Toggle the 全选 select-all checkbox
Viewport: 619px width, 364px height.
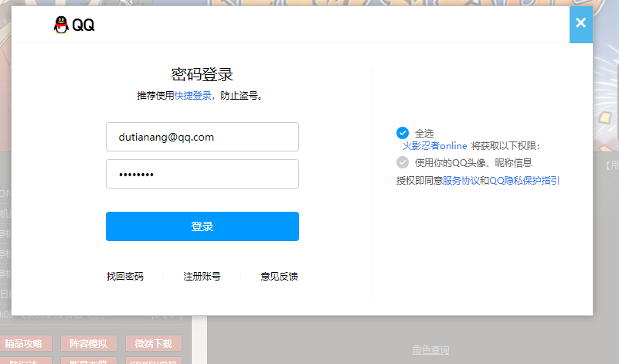(403, 133)
